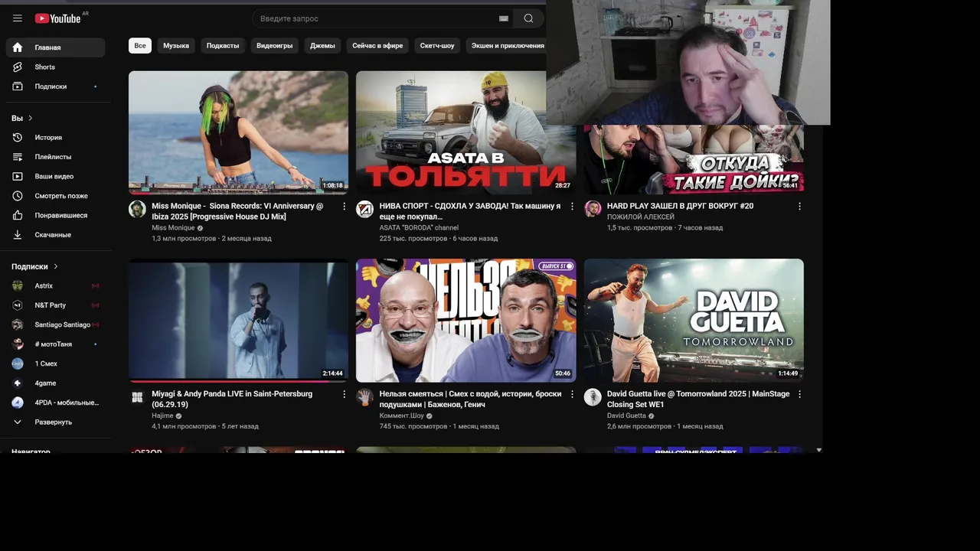Screen dimensions: 980x551
Task: Click the Miss Monique channel avatar
Action: (x=137, y=209)
